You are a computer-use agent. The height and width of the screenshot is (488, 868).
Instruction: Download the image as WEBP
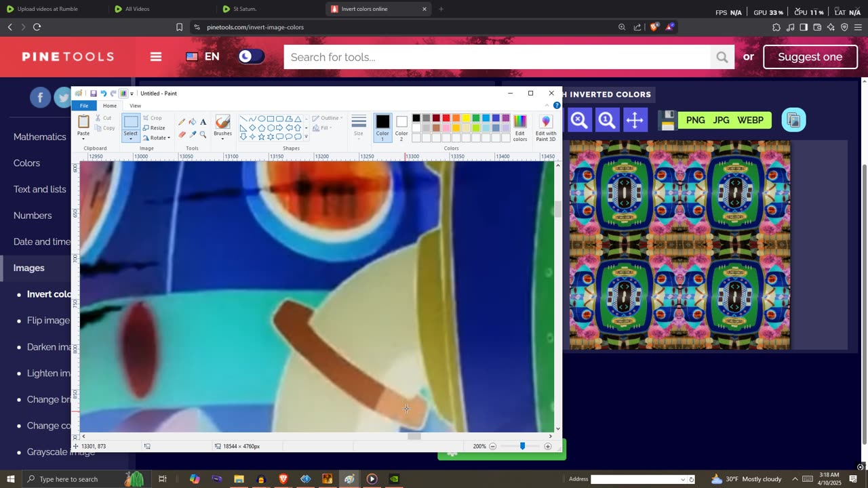[751, 120]
